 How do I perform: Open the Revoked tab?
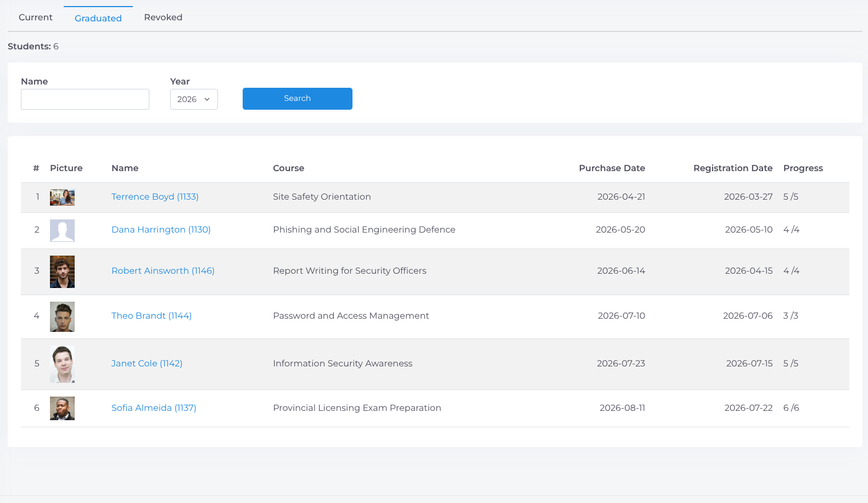pyautogui.click(x=163, y=18)
